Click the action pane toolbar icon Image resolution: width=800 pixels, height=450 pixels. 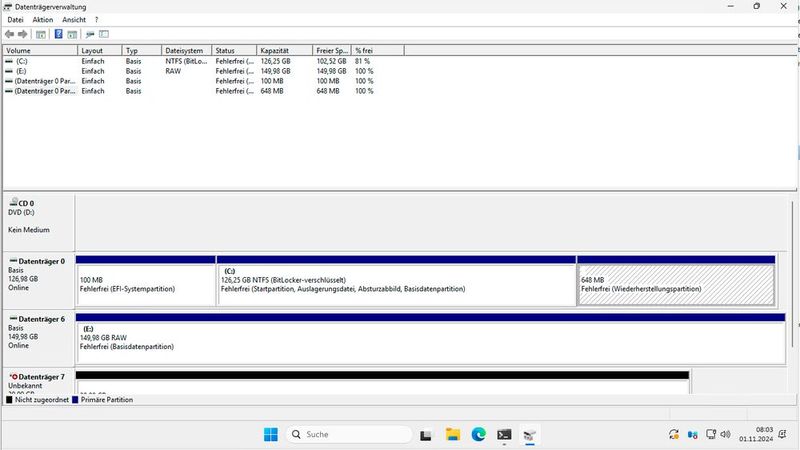[x=72, y=34]
